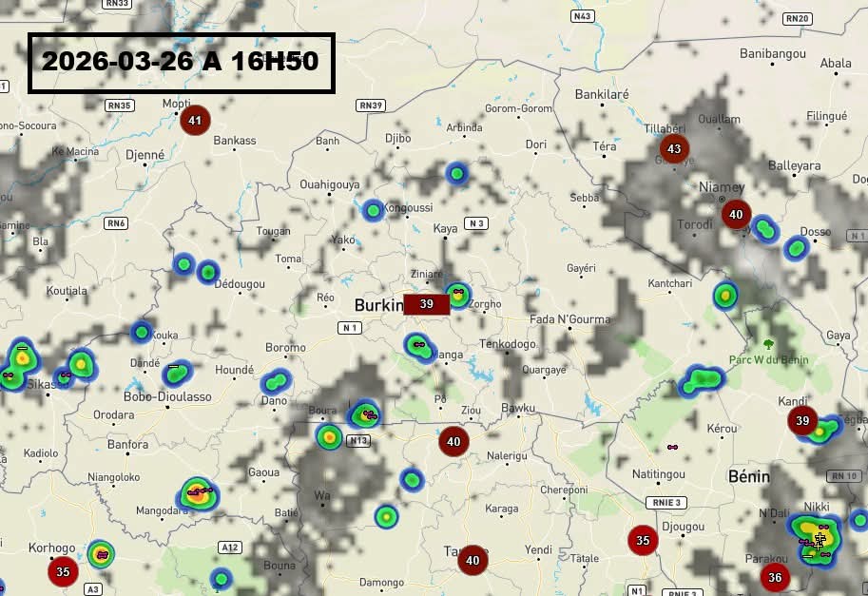Click the 40 temperature marker beside Niamey
Screen dimensions: 868x596
click(736, 215)
